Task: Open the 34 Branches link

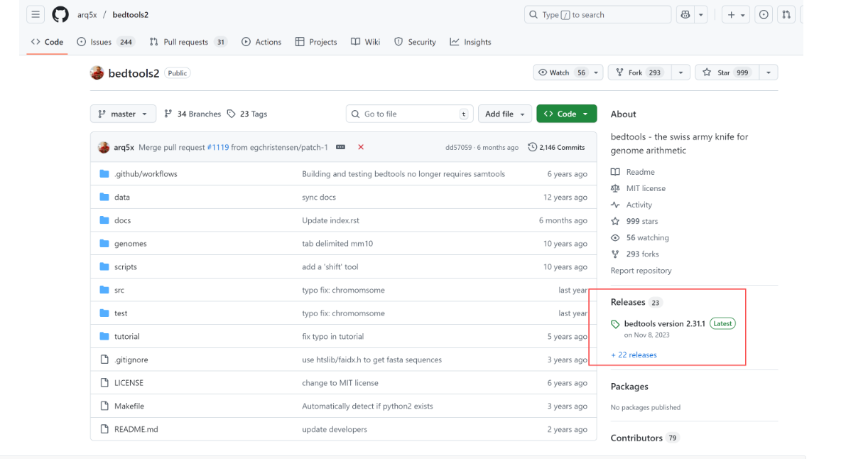Action: (192, 114)
